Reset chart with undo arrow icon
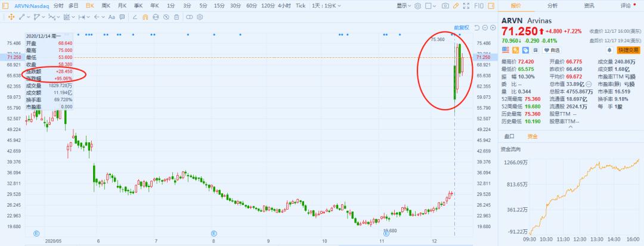The width and height of the screenshot is (644, 246). tap(477, 28)
